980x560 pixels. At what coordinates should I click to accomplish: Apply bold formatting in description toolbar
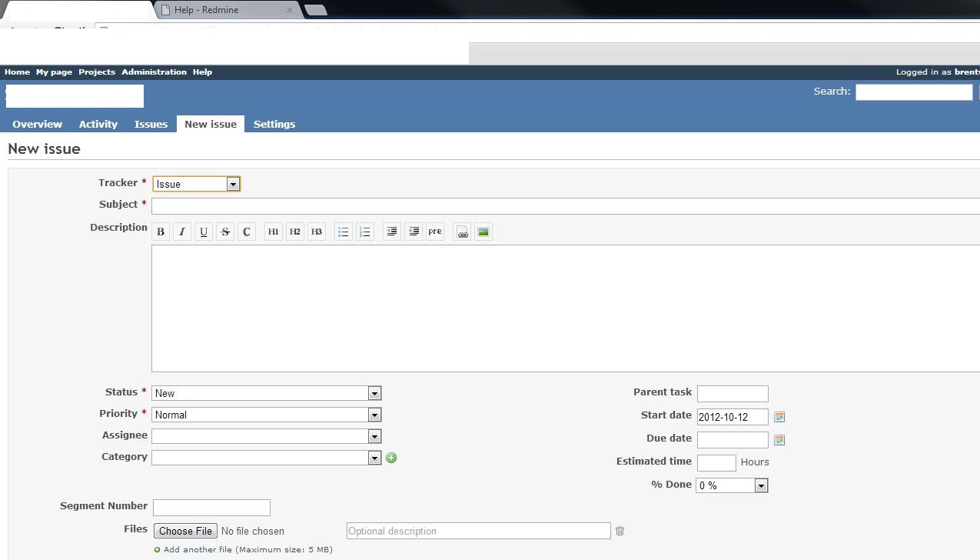[161, 232]
